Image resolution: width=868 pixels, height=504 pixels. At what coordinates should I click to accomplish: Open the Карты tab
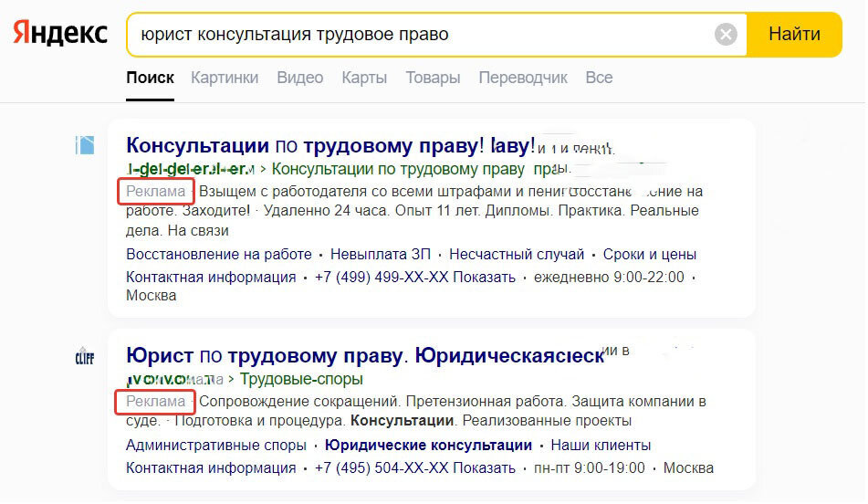(x=363, y=78)
